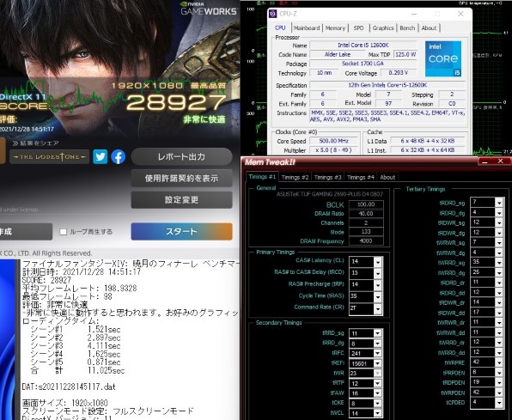Expand RAS# to CAS# Delay (tRCD) dropdown
The width and height of the screenshot is (512, 420).
click(x=378, y=273)
